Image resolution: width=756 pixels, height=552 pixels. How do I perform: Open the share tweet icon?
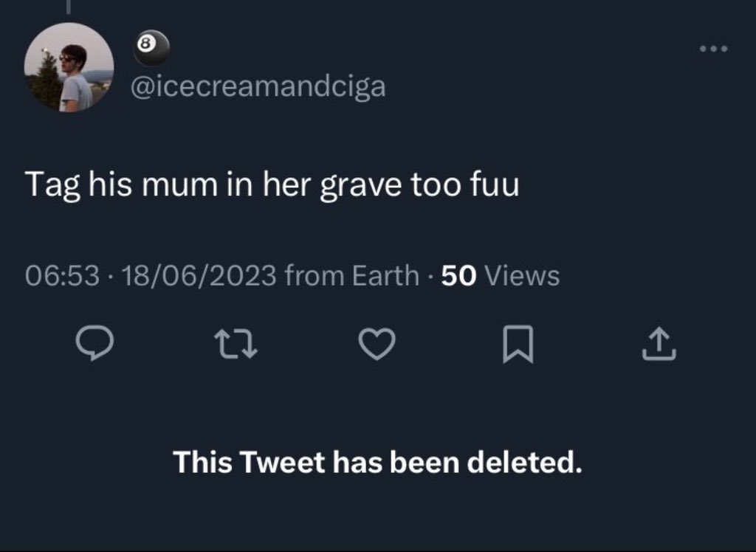[x=659, y=344]
